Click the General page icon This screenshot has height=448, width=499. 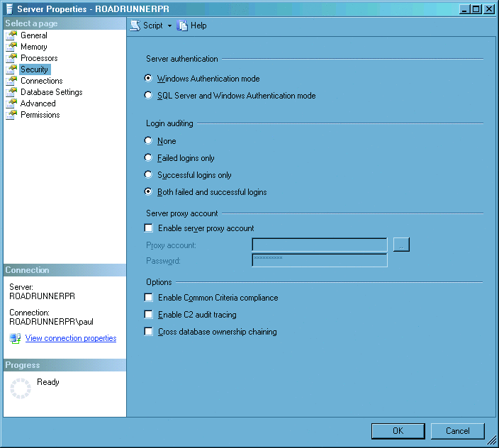coord(11,35)
